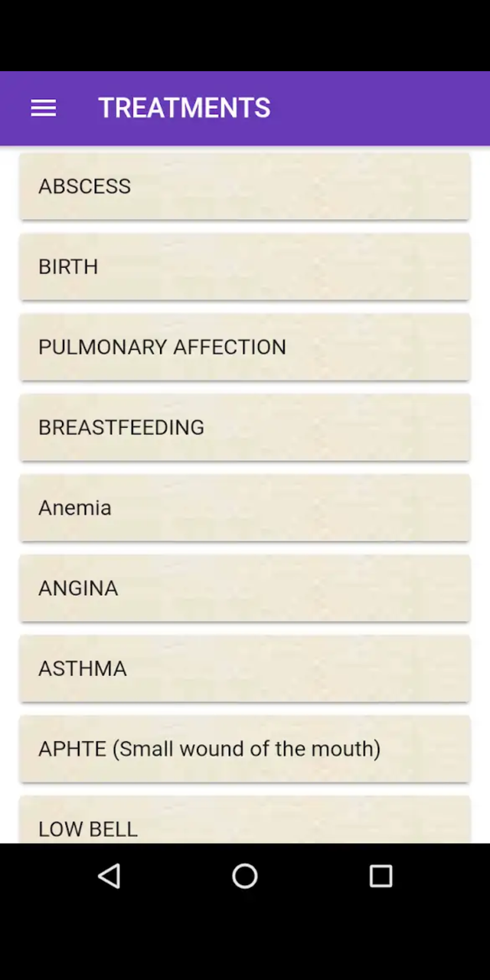Select the BIRTH treatment item
Image resolution: width=490 pixels, height=980 pixels.
click(x=245, y=266)
